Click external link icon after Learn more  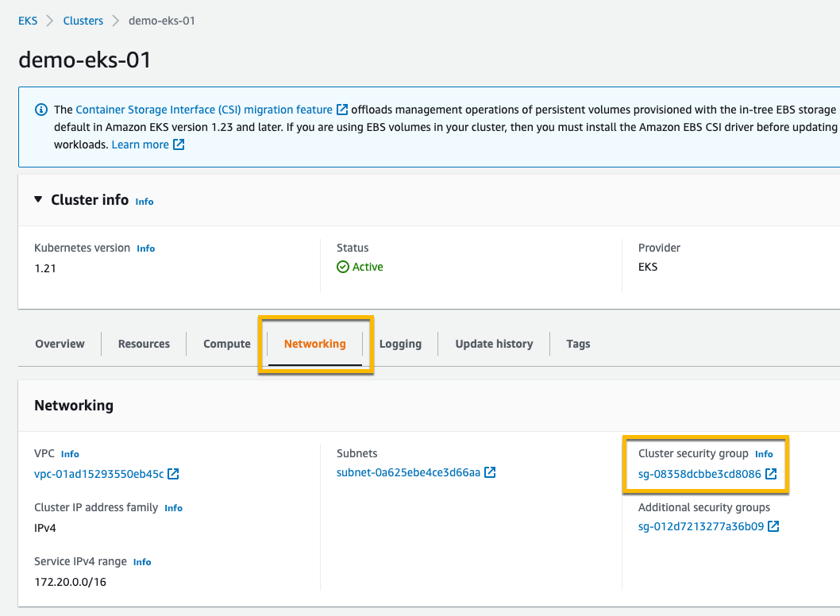[179, 144]
